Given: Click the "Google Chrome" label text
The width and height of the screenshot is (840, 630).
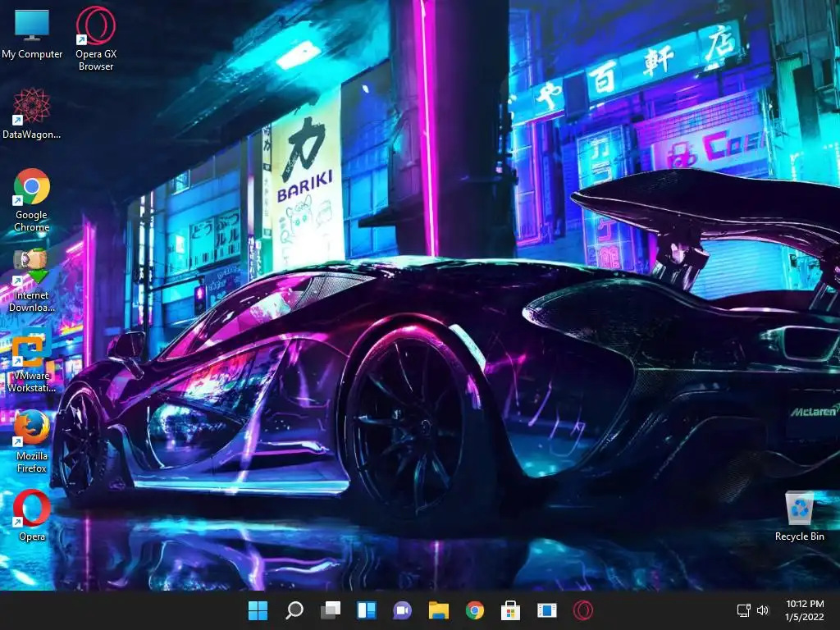Looking at the screenshot, I should tap(32, 221).
